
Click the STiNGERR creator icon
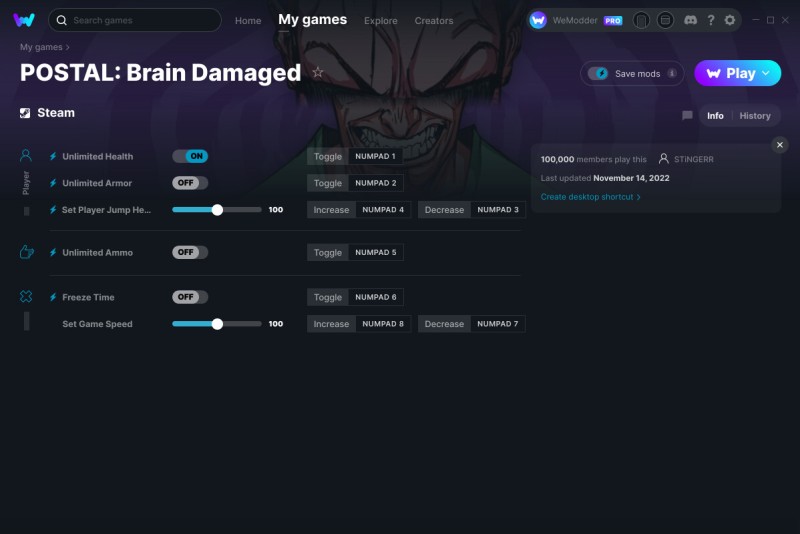point(663,159)
